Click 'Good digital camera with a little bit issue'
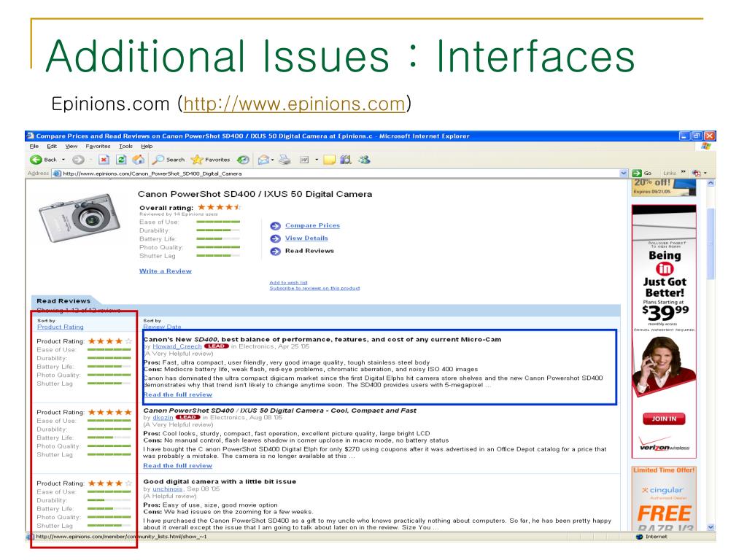The width and height of the screenshot is (747, 560). point(220,481)
